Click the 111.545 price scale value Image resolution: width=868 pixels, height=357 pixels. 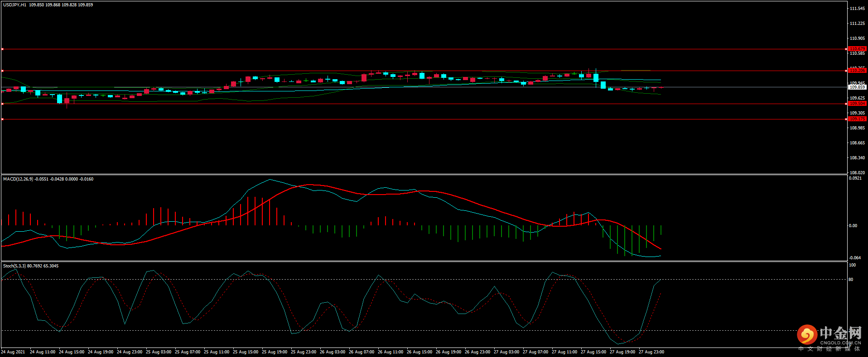[x=858, y=9]
